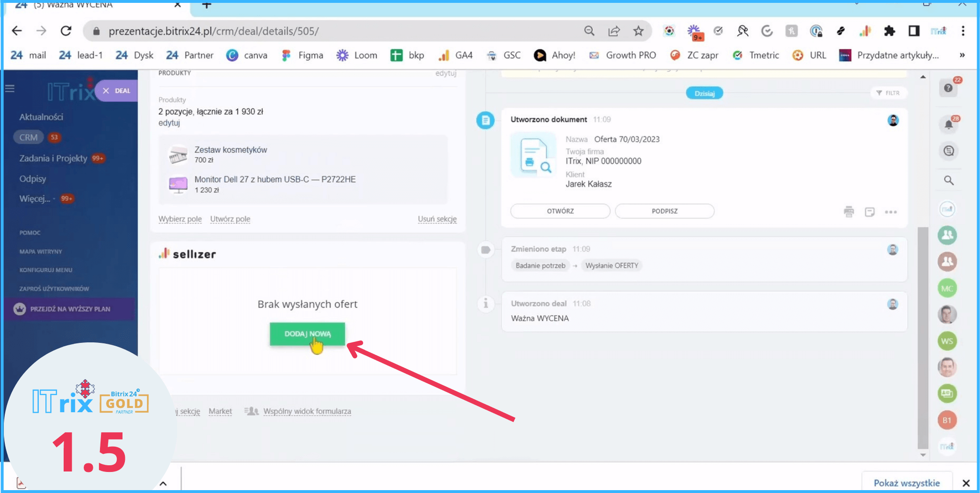Open the FILTR dropdown in timeline

click(888, 93)
